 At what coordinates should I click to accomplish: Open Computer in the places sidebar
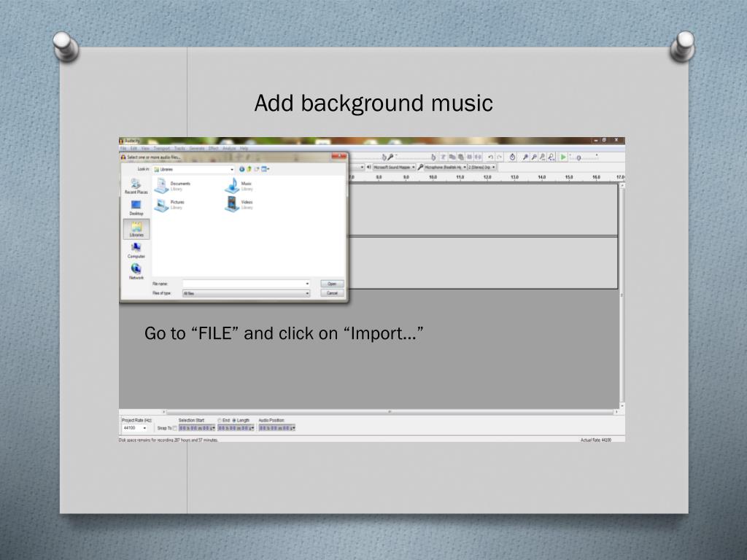[x=136, y=251]
